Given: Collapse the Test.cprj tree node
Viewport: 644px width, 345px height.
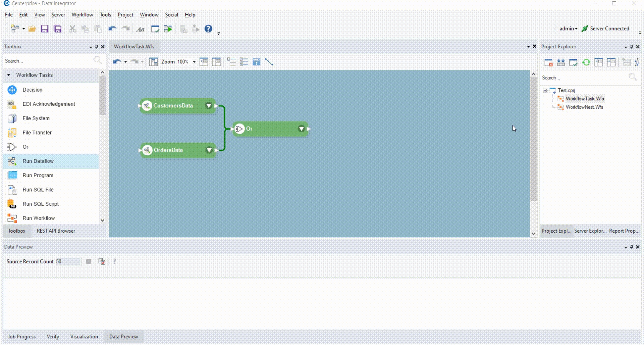Looking at the screenshot, I should pyautogui.click(x=545, y=90).
